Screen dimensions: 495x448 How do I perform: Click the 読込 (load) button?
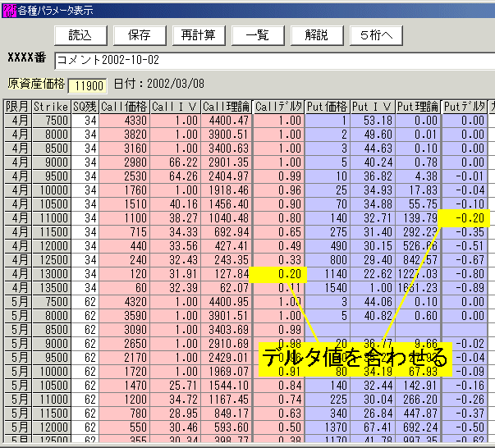(x=80, y=35)
